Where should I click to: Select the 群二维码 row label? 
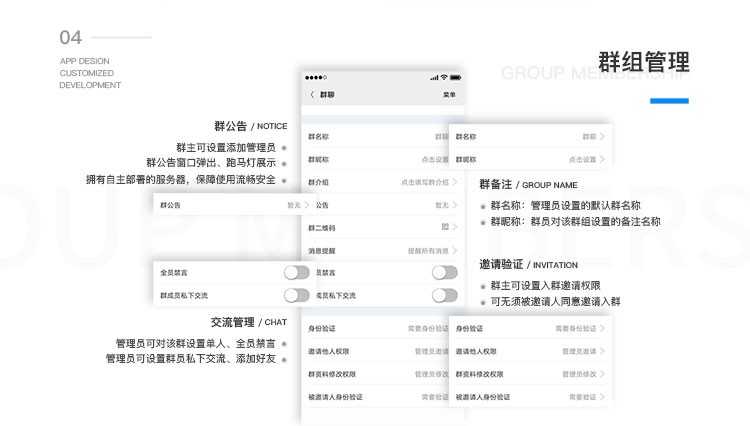321,228
